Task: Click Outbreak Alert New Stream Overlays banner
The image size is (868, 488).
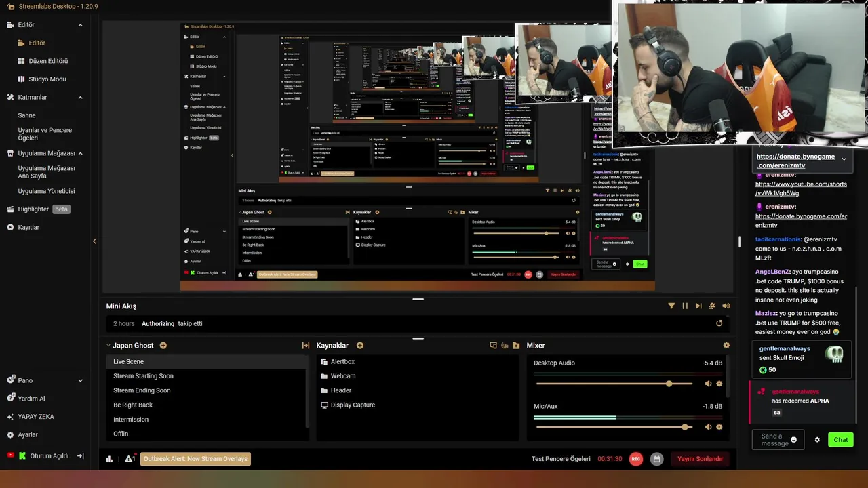Action: click(x=195, y=459)
